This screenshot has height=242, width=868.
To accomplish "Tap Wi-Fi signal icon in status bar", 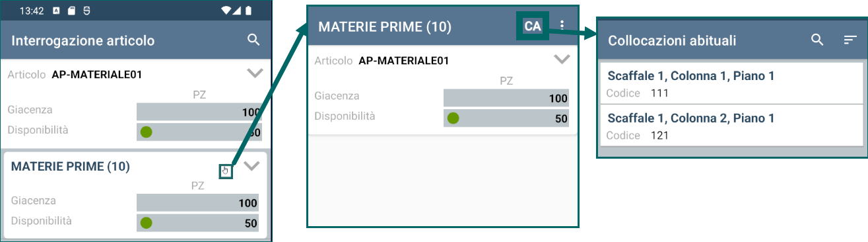I will pyautogui.click(x=226, y=11).
